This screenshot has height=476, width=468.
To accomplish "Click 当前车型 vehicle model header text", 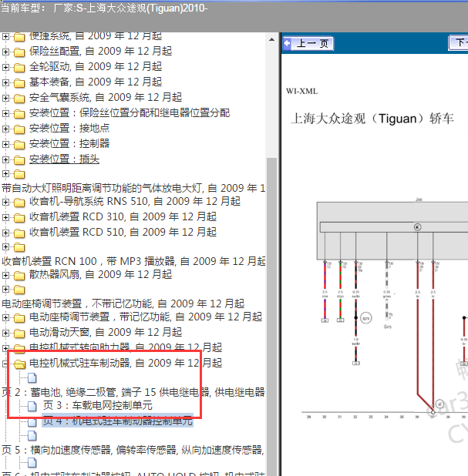I will click(x=104, y=8).
